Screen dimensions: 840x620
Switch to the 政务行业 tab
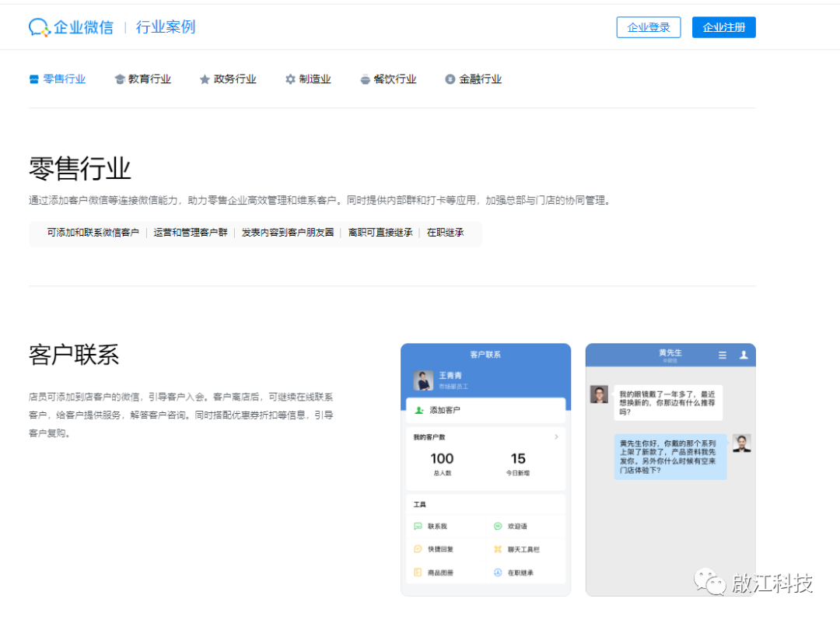pos(228,79)
